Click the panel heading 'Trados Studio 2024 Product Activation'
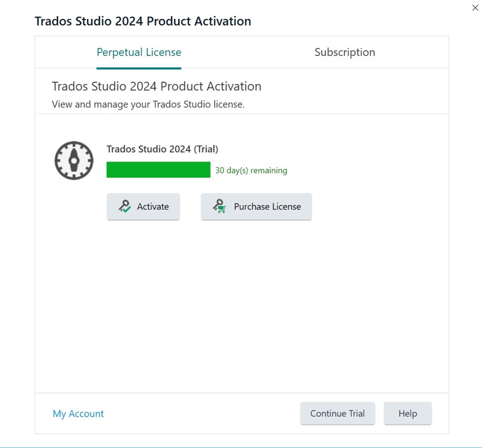Viewport: 482px width, 448px height. point(156,86)
